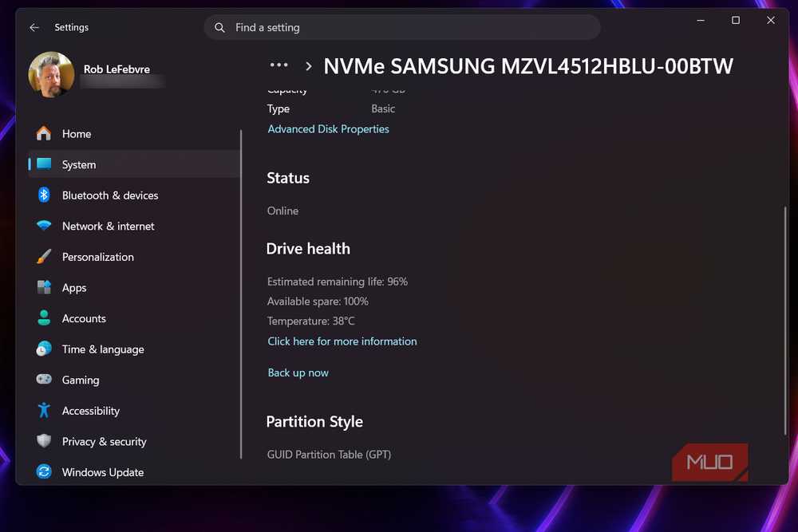The height and width of the screenshot is (532, 798).
Task: Follow Click here for more information link
Action: (342, 341)
